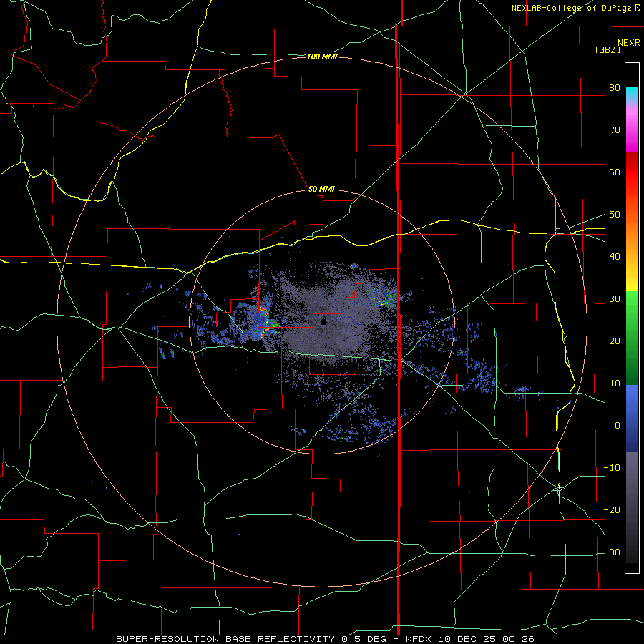
Task: Click the 70 dBZ scale value
Action: click(x=615, y=130)
